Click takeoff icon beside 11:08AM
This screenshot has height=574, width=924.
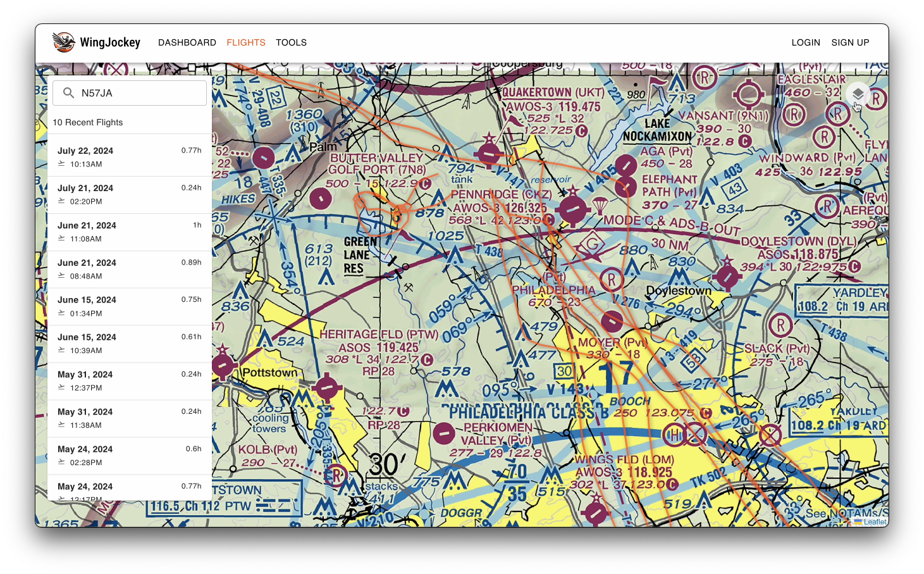(x=61, y=239)
